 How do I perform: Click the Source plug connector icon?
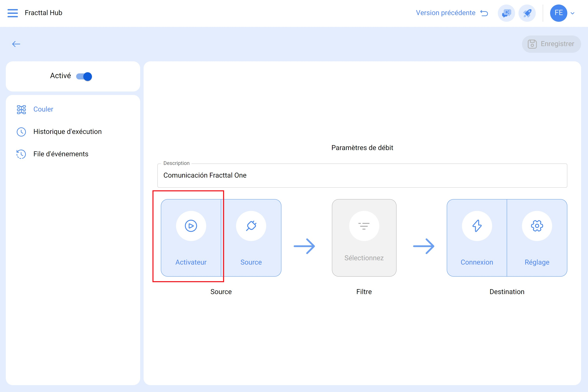pos(251,226)
